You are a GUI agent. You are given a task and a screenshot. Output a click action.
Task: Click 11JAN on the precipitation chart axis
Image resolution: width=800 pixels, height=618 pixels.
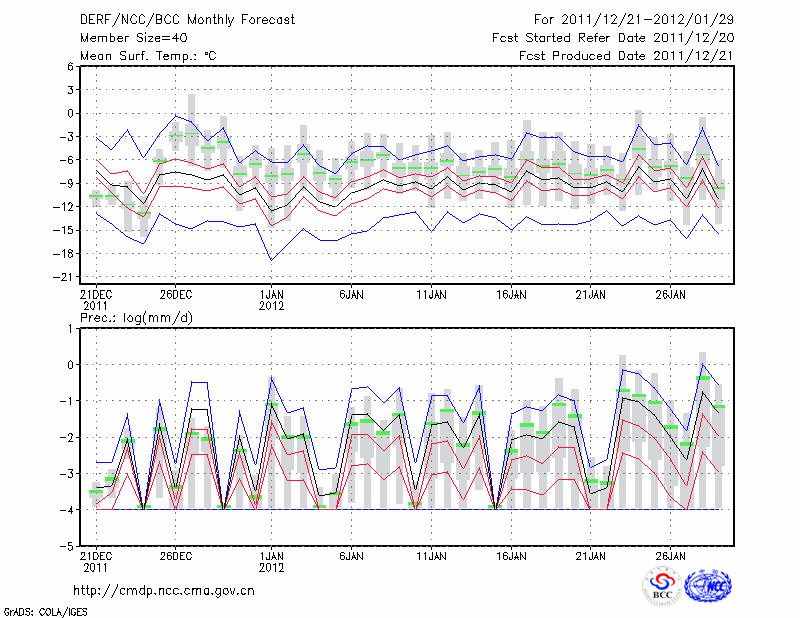431,555
